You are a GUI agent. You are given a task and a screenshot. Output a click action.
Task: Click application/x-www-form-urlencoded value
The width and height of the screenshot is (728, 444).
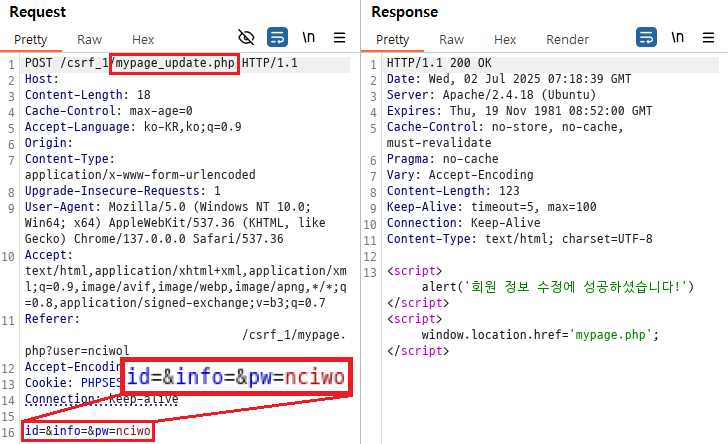tap(140, 175)
